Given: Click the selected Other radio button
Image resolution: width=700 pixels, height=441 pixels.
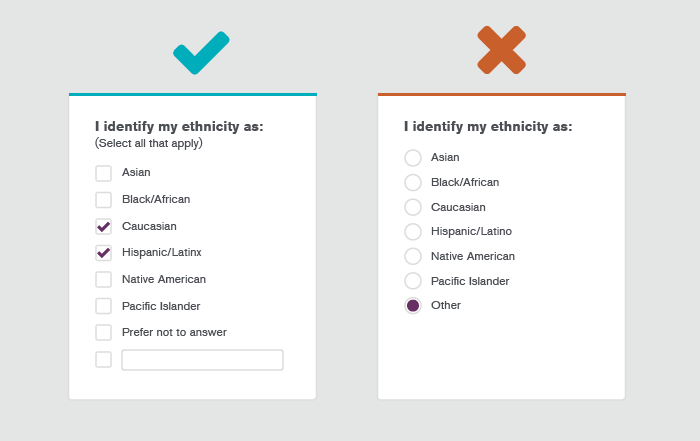Looking at the screenshot, I should [x=413, y=306].
